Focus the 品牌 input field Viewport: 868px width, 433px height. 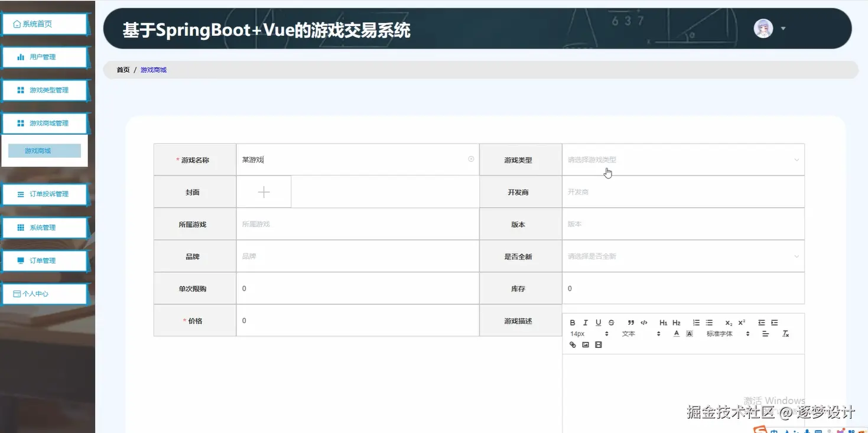(357, 256)
